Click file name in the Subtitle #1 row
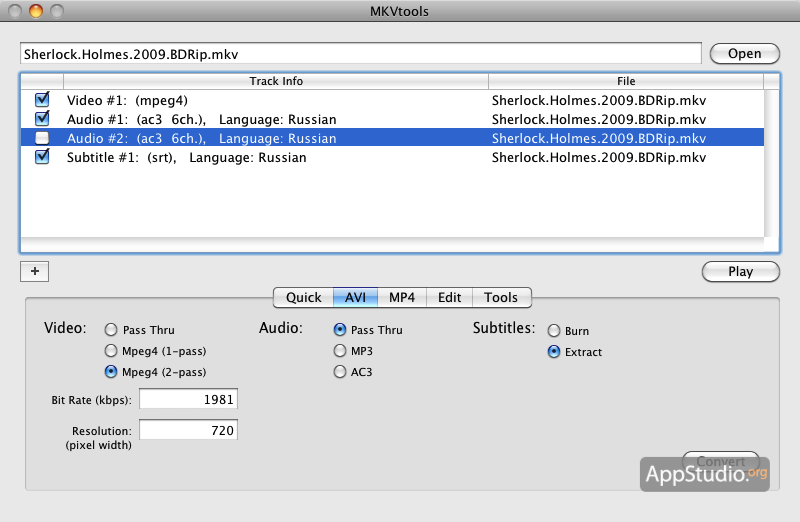The width and height of the screenshot is (800, 522). [x=598, y=158]
